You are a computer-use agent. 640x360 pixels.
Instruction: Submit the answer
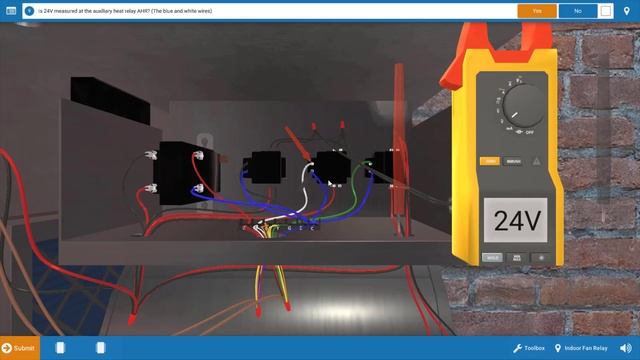tap(20, 348)
